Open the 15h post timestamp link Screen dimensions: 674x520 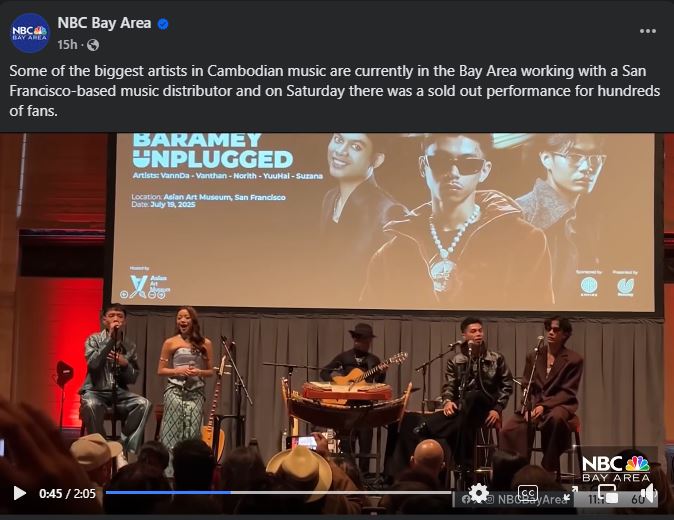[67, 44]
